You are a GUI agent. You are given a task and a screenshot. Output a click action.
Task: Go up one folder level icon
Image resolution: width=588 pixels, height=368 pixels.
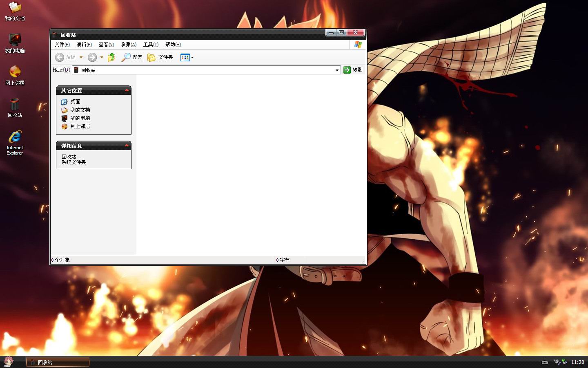pos(111,57)
